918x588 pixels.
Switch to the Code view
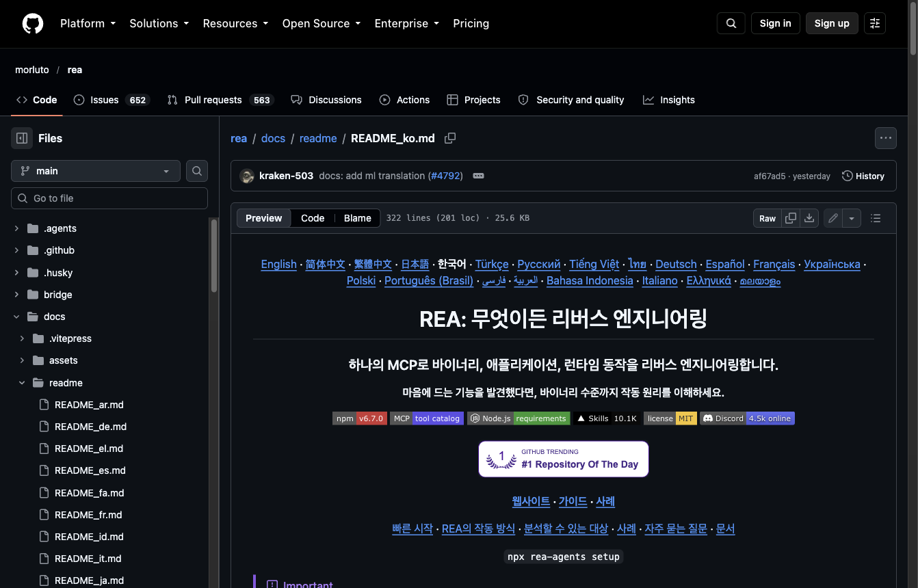pyautogui.click(x=313, y=218)
